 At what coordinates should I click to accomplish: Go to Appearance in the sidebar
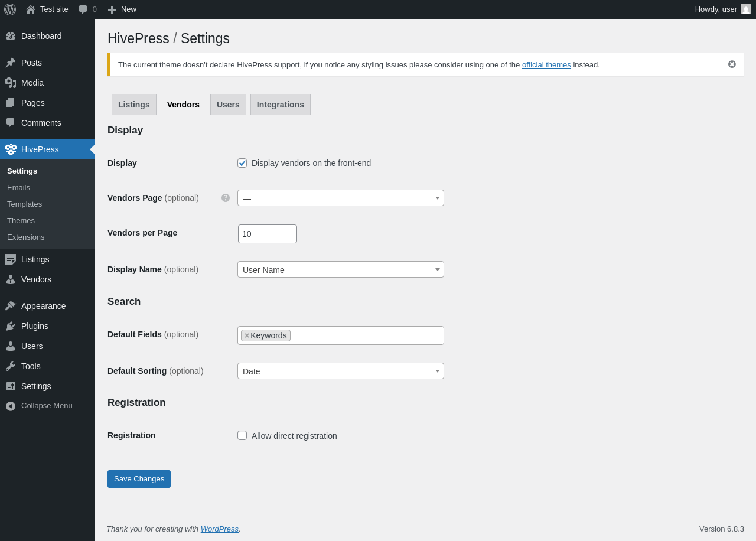[43, 306]
